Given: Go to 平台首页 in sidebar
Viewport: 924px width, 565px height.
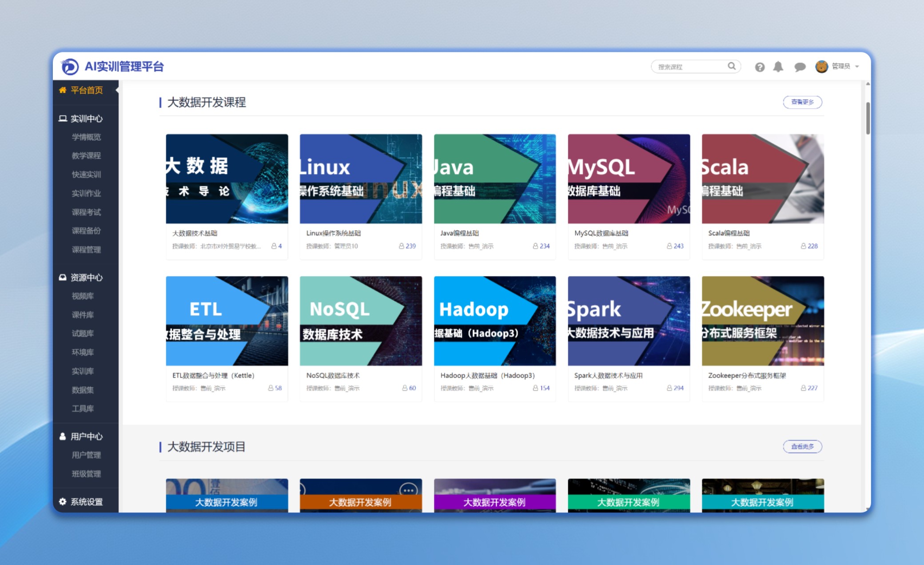Looking at the screenshot, I should point(86,90).
